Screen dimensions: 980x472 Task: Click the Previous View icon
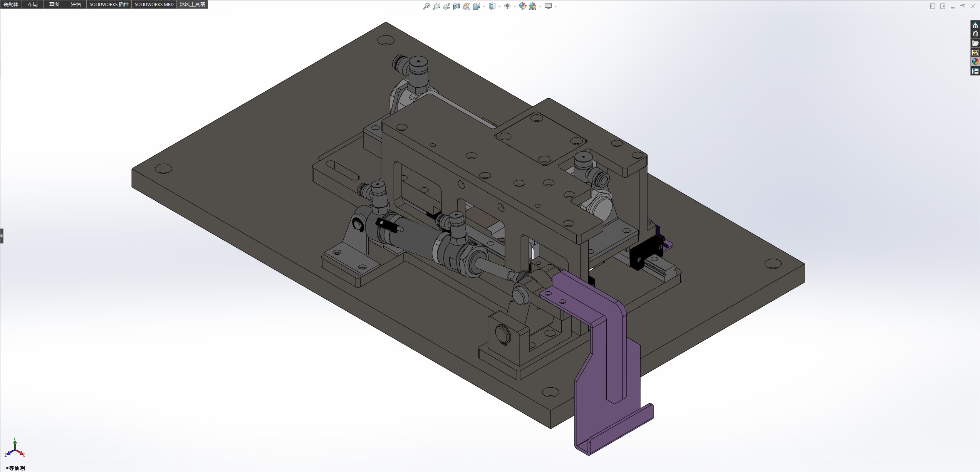446,6
